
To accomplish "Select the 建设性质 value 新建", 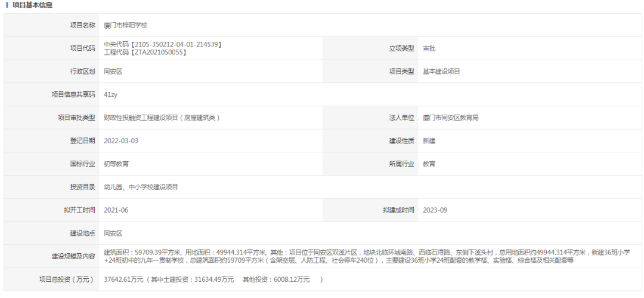I will 429,141.
